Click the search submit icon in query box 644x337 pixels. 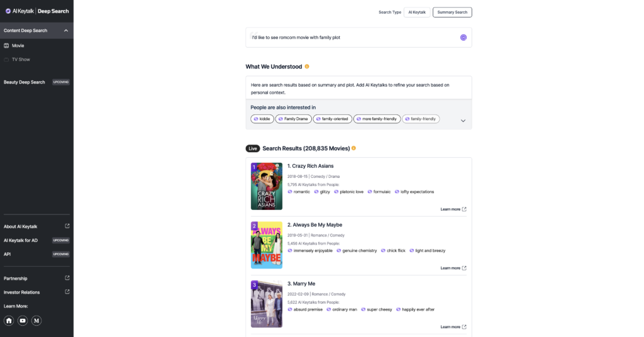(x=463, y=37)
